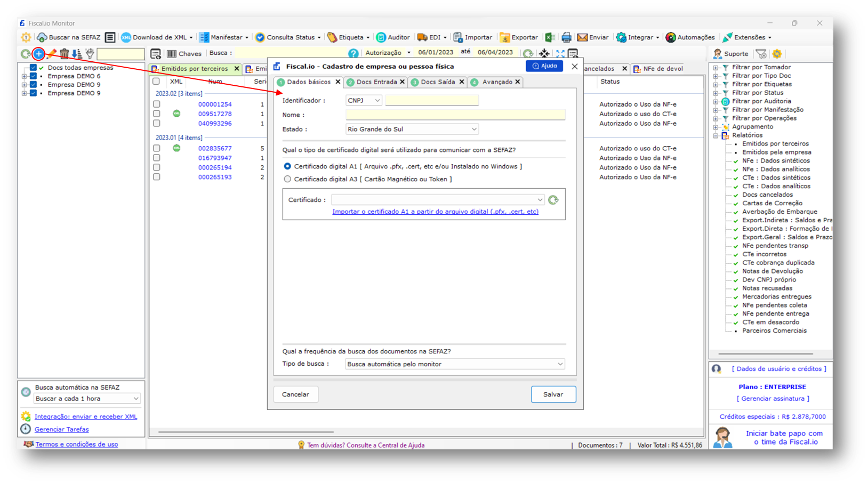Click the trash delete icon in the company panel

point(64,54)
